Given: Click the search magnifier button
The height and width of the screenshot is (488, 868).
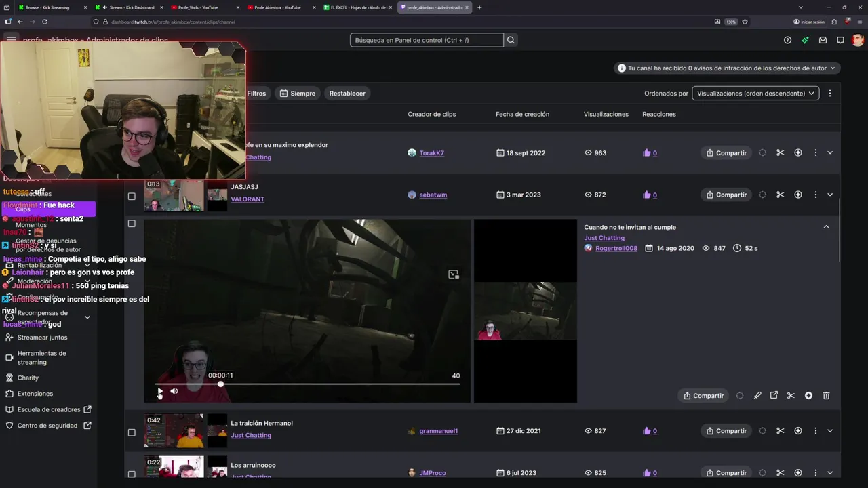Looking at the screenshot, I should point(511,40).
